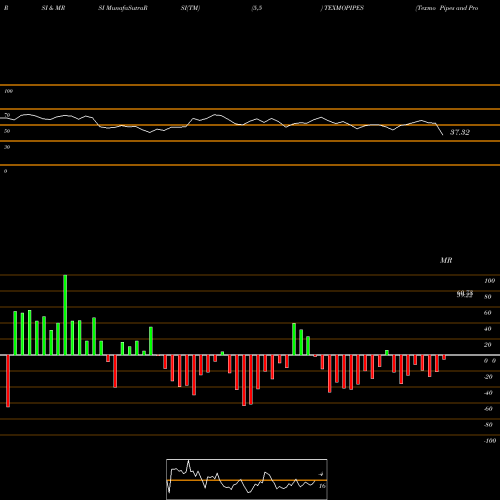The width and height of the screenshot is (500, 500).
Task: Click the -60 label on the MR axis
Action: [488, 409]
